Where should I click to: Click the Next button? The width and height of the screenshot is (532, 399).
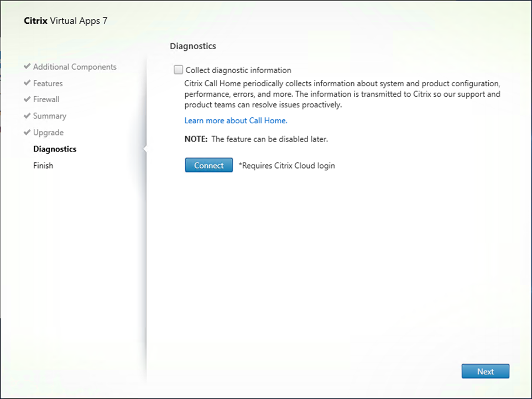[x=485, y=371]
